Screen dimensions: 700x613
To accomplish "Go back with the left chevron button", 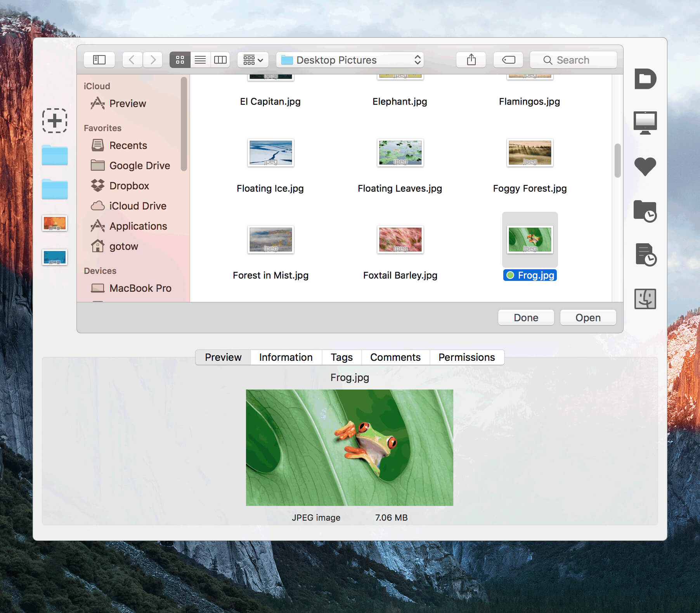I will pos(132,60).
